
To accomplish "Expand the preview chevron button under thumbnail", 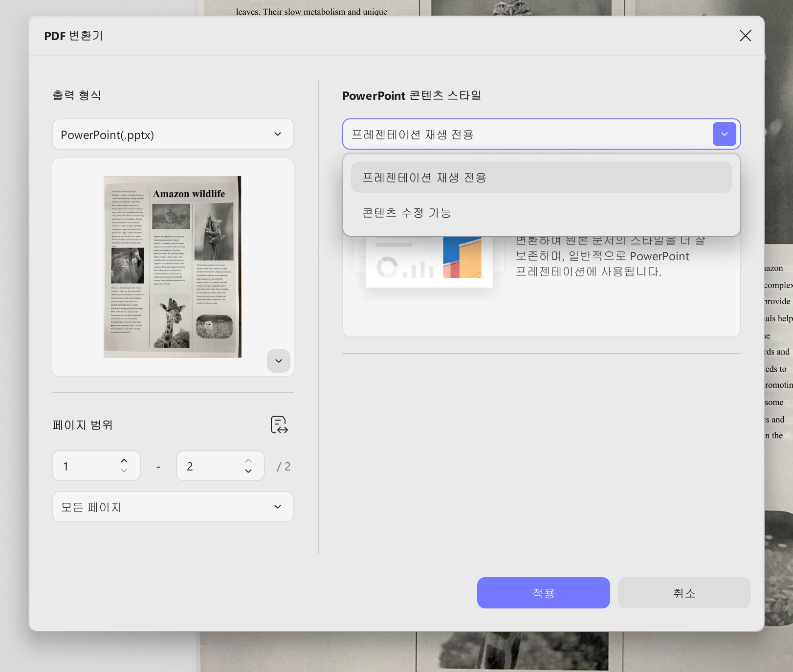I will 279,361.
